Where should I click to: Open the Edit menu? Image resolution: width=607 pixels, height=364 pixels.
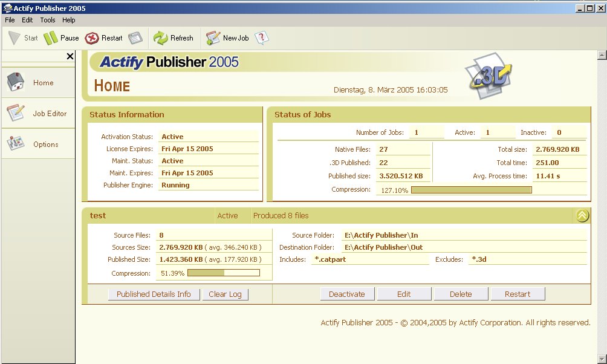27,20
